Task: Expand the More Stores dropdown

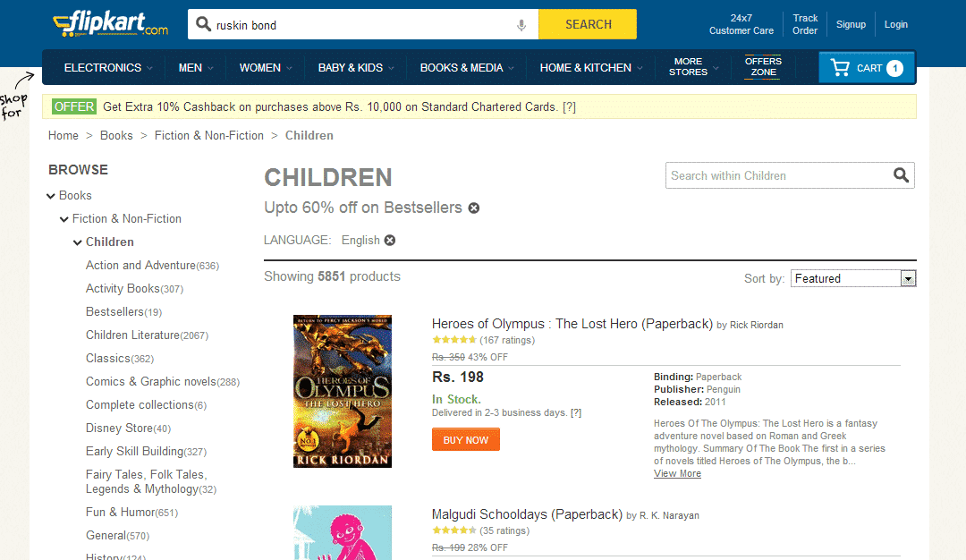Action: [x=694, y=66]
